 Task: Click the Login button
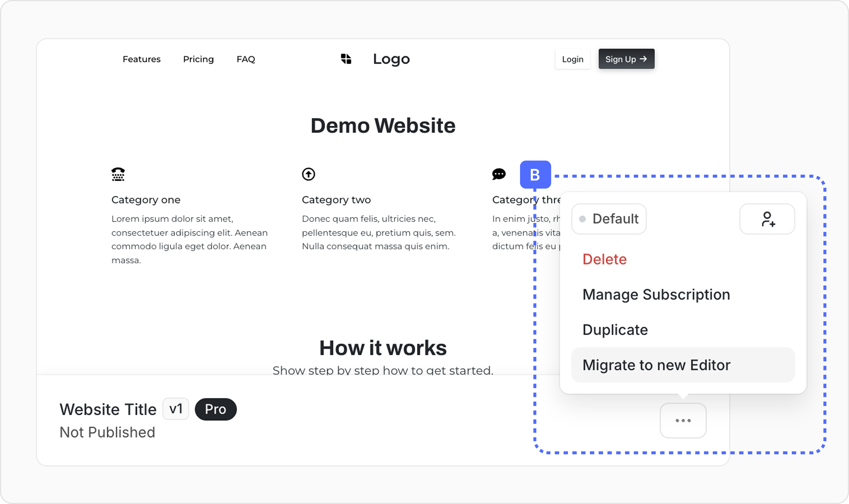pyautogui.click(x=572, y=60)
